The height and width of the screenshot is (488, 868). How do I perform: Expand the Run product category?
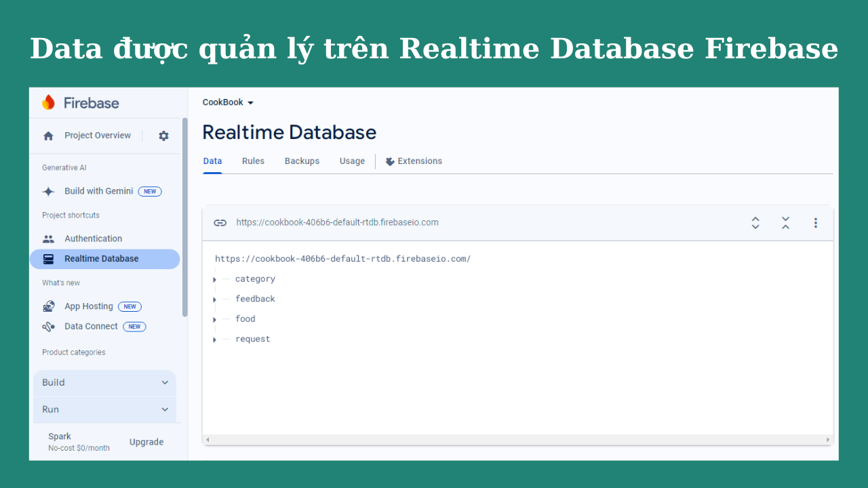tap(105, 409)
